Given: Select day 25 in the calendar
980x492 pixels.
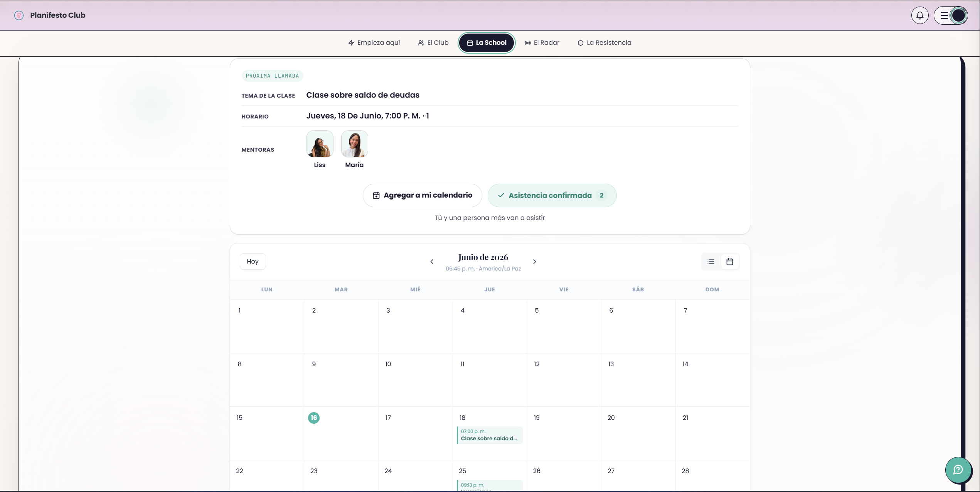Looking at the screenshot, I should [462, 471].
